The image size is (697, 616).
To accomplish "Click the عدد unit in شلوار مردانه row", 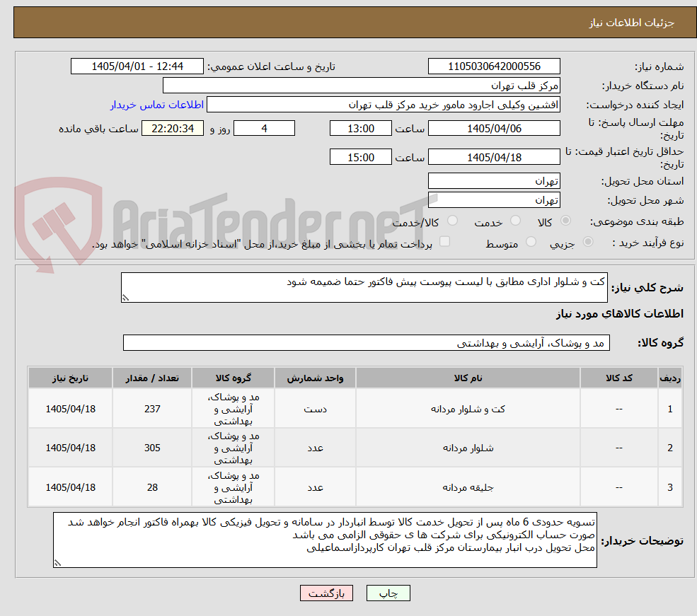I will pos(315,448).
